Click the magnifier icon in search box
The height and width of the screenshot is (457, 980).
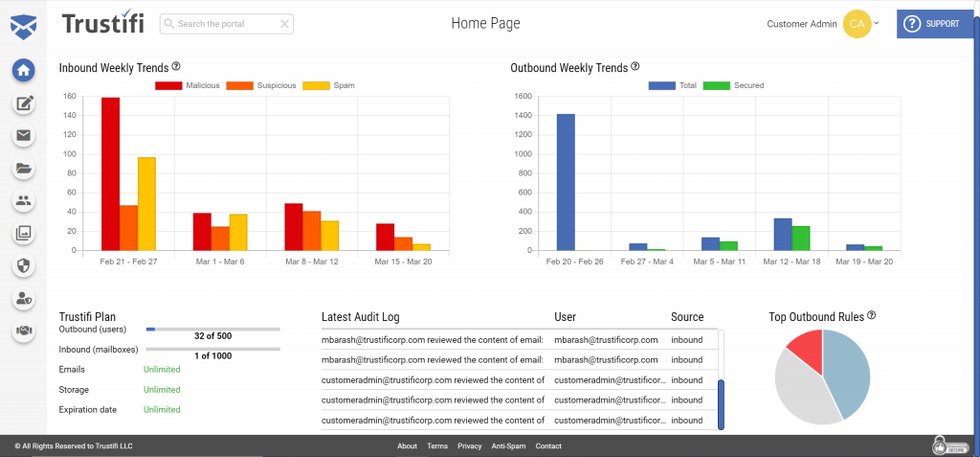click(168, 24)
